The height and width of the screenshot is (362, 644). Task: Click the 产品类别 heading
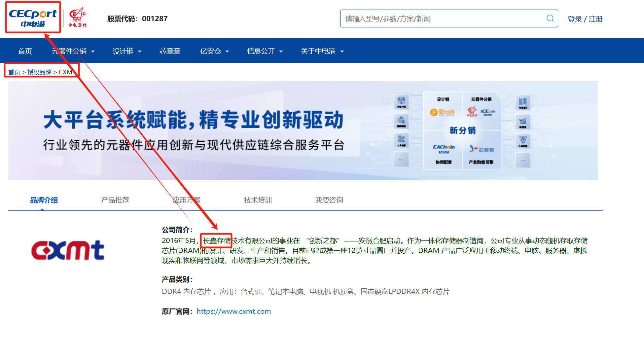[x=177, y=279]
